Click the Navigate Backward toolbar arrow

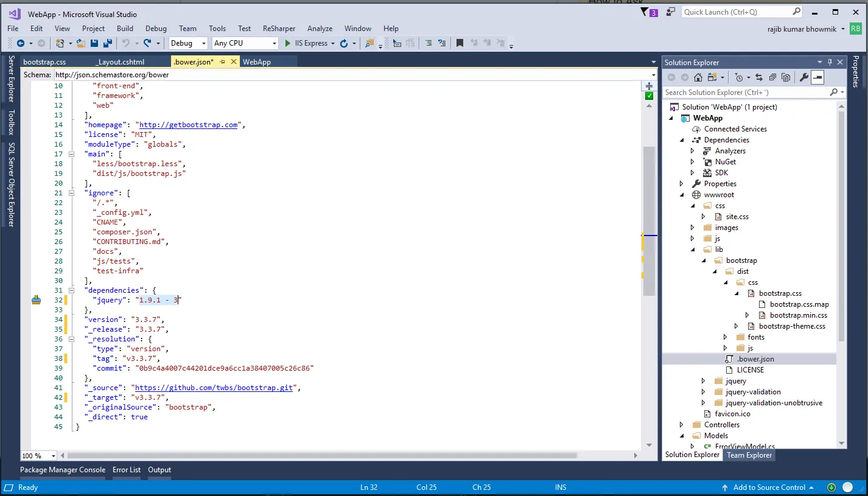point(21,43)
